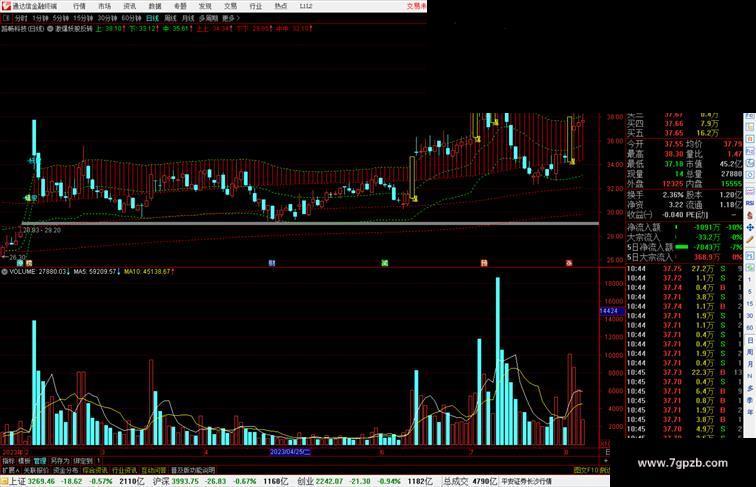The width and height of the screenshot is (756, 487).
Task: Click the 换手 2.36% value
Action: point(673,195)
